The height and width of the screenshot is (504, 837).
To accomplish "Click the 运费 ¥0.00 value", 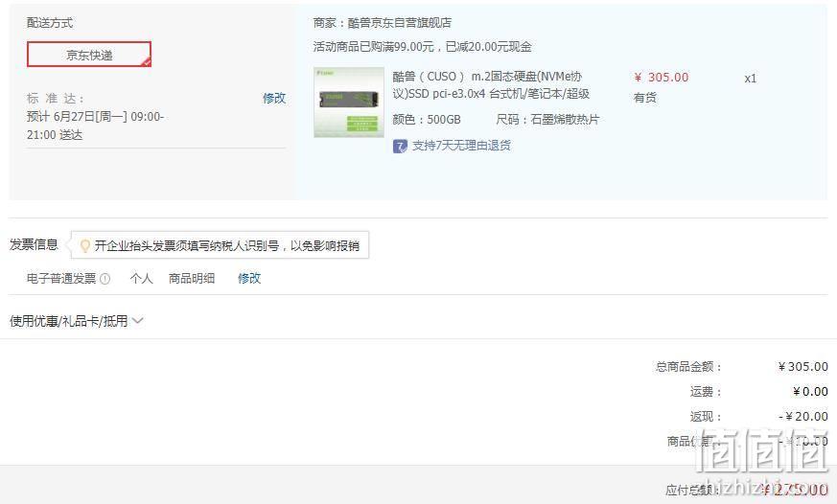I will [810, 392].
